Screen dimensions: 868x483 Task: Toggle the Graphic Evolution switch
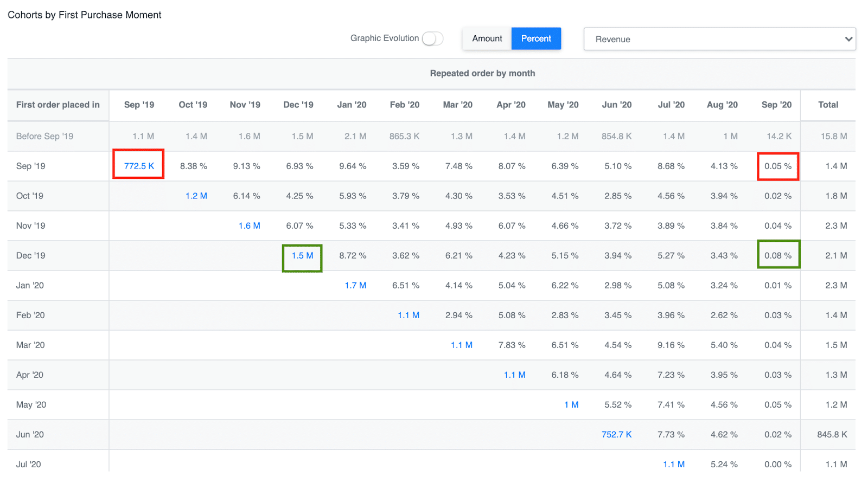point(432,38)
